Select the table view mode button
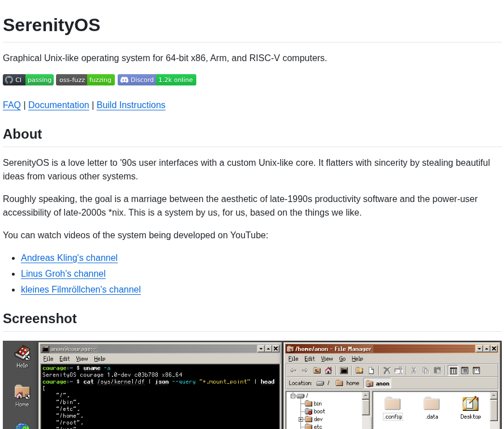The height and width of the screenshot is (429, 504). click(x=465, y=371)
